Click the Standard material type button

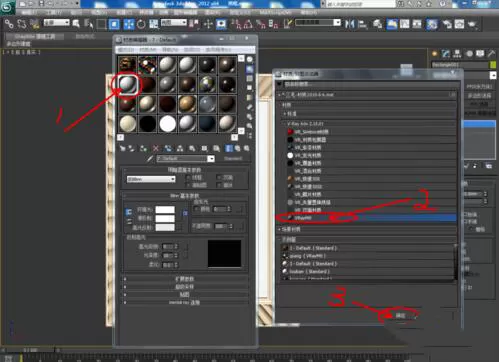[233, 159]
